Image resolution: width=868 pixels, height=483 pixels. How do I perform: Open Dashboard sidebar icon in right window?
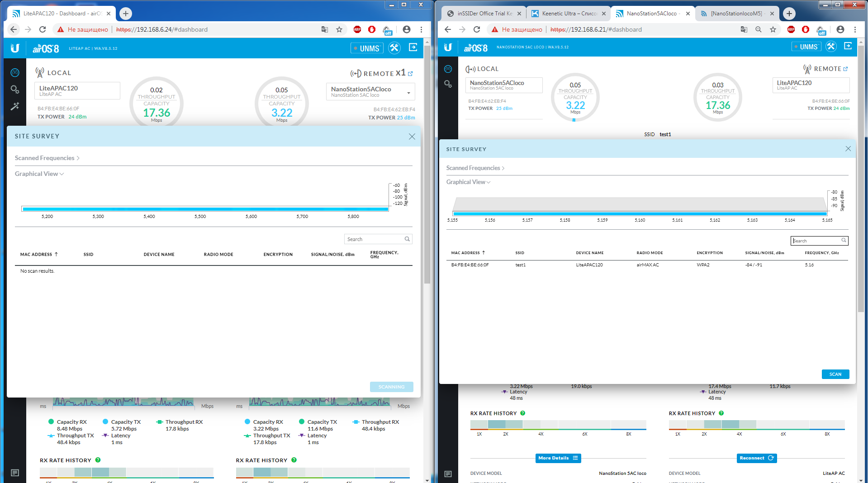448,69
